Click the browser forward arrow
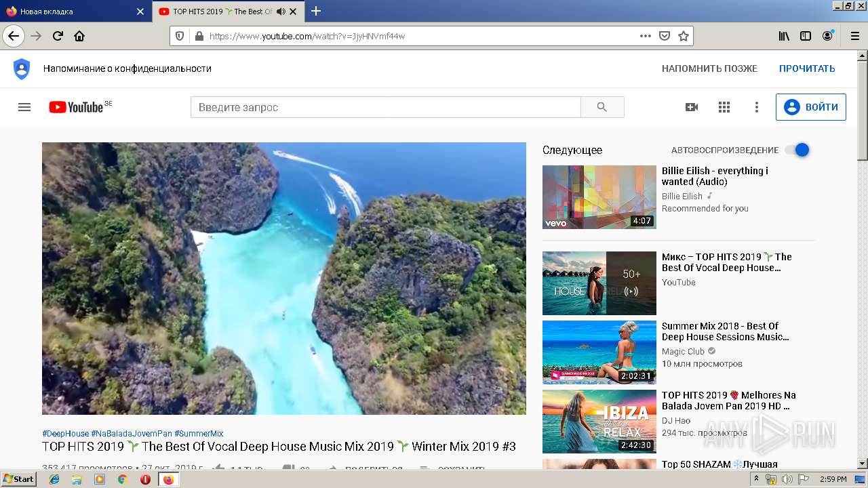Viewport: 868px width, 488px height. 36,36
